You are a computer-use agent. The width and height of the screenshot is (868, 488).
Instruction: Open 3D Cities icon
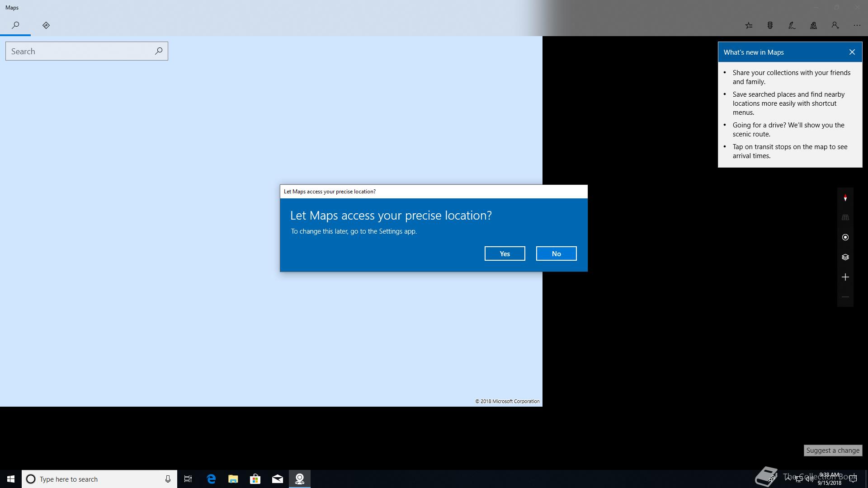(x=813, y=25)
